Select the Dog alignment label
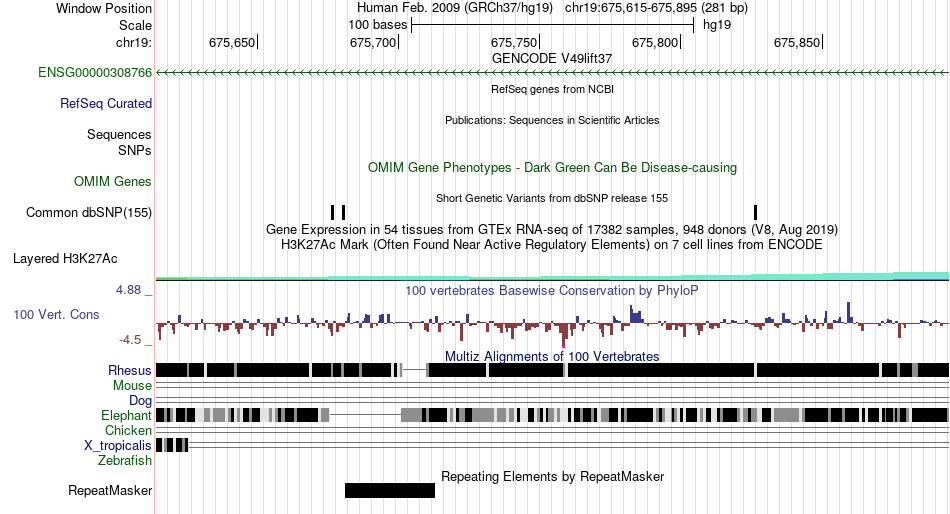Image resolution: width=950 pixels, height=514 pixels. pos(141,401)
